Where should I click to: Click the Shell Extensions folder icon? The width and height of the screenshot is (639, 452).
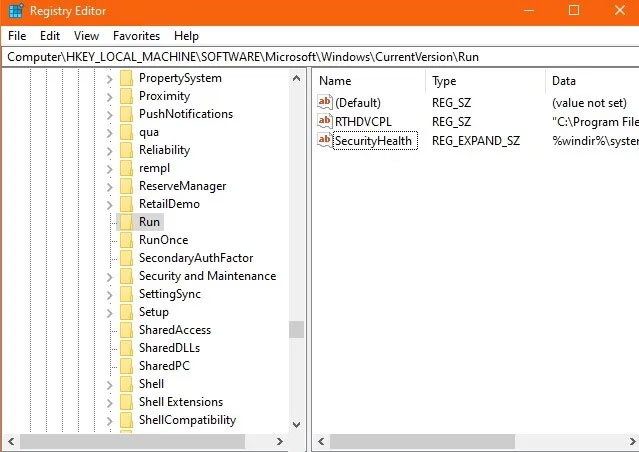click(126, 402)
